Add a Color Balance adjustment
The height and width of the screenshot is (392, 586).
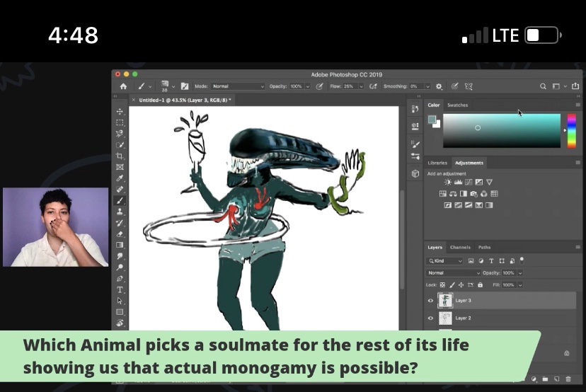(454, 194)
